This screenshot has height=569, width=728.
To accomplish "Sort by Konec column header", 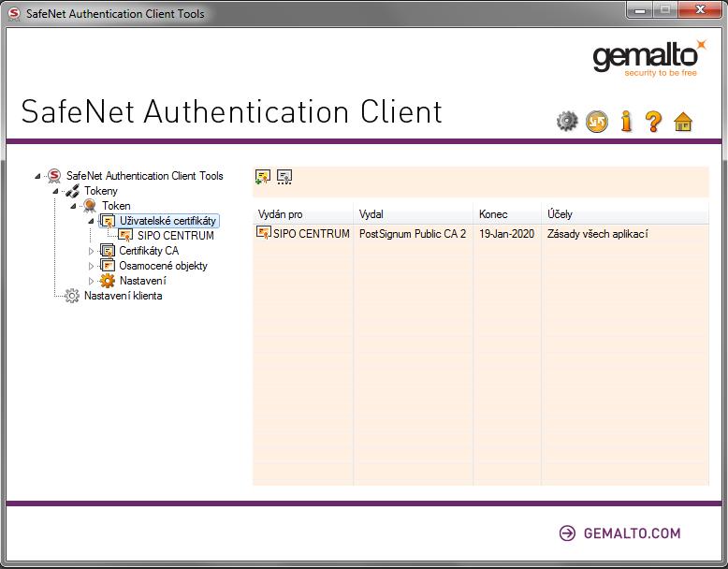I will 507,214.
